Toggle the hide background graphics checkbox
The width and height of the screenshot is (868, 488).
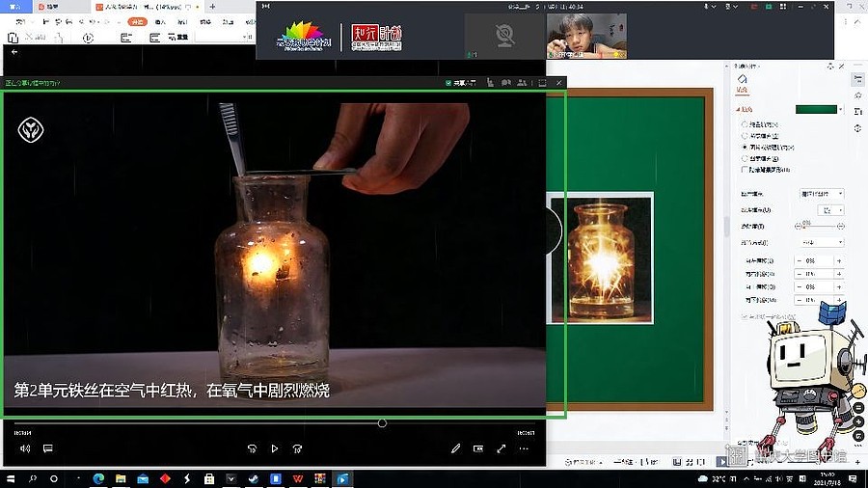[x=745, y=170]
